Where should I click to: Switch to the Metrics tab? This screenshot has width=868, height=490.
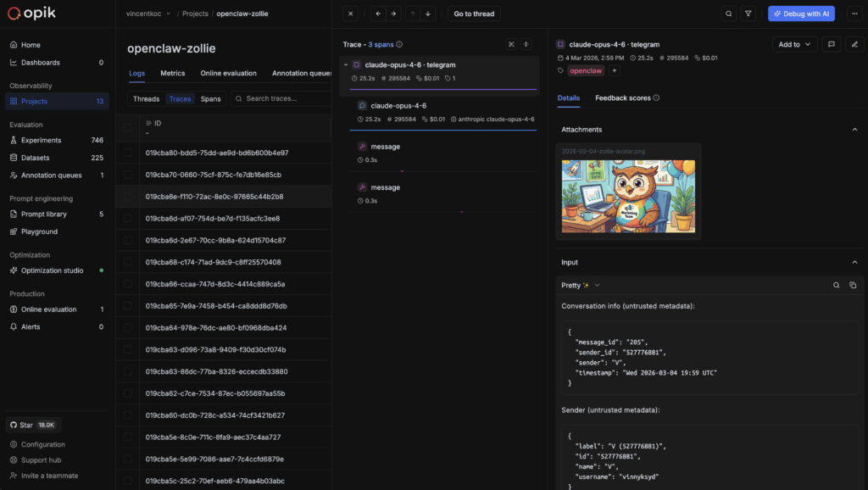point(173,73)
